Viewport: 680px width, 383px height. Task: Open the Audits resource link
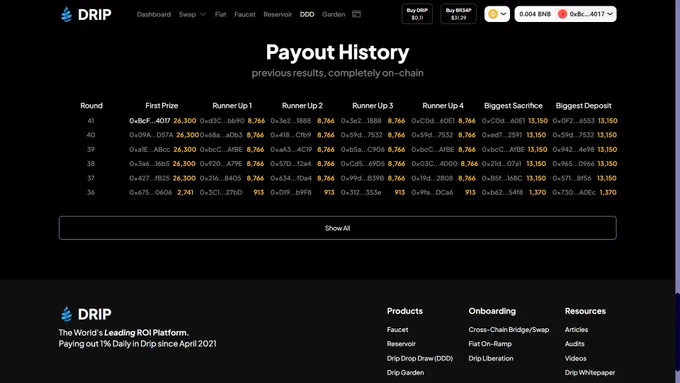pyautogui.click(x=575, y=344)
